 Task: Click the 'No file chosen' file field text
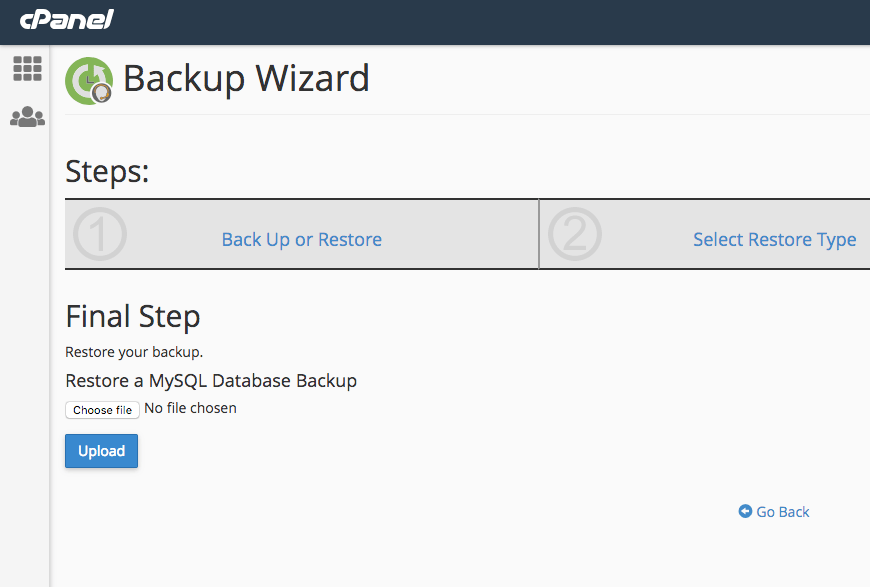(x=190, y=408)
